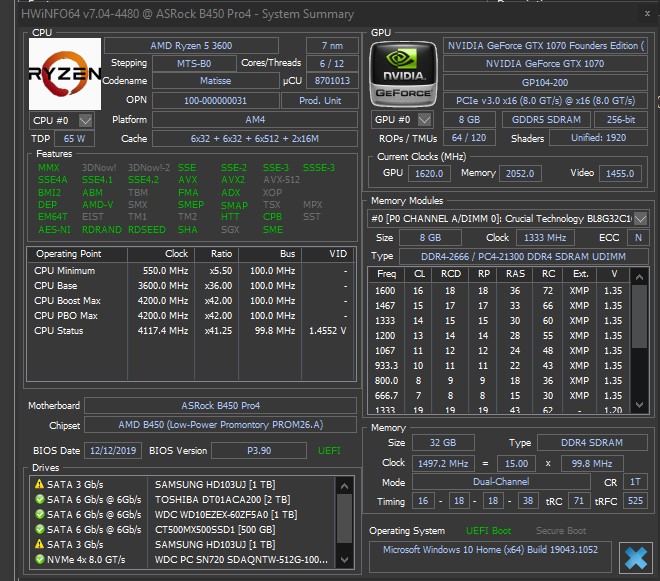
Task: Click the blue X close icon at bottom
Action: [x=636, y=558]
